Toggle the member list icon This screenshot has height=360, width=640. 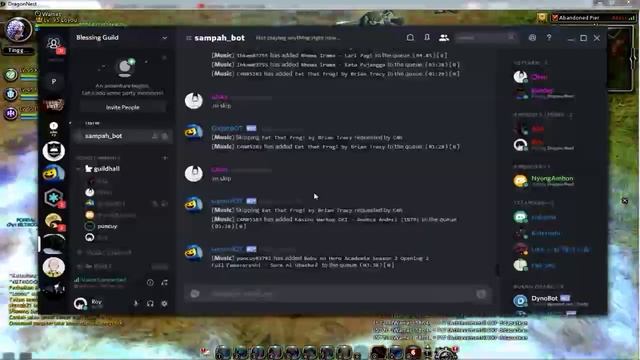[x=444, y=38]
